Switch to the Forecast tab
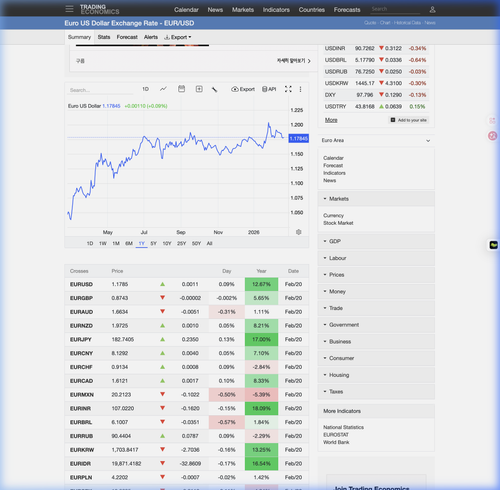 coord(127,37)
